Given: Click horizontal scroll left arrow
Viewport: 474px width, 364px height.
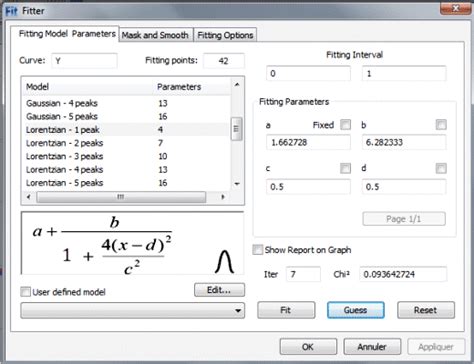Looking at the screenshot, I should pos(29,197).
